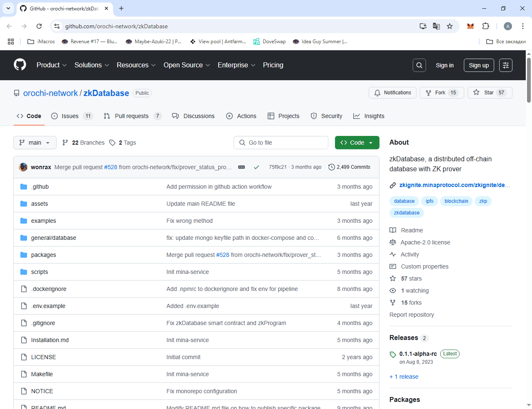The width and height of the screenshot is (532, 409).
Task: Open the Projects tab
Action: tap(283, 116)
